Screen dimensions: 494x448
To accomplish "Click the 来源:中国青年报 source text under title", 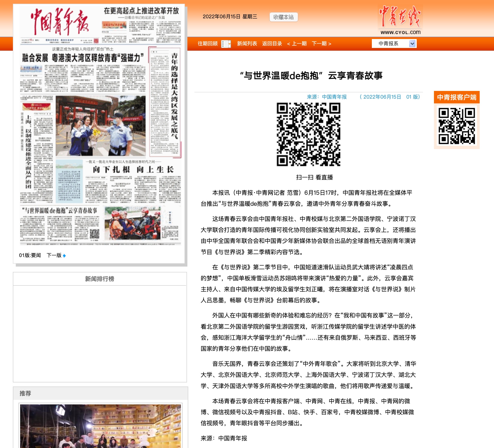I will click(327, 97).
